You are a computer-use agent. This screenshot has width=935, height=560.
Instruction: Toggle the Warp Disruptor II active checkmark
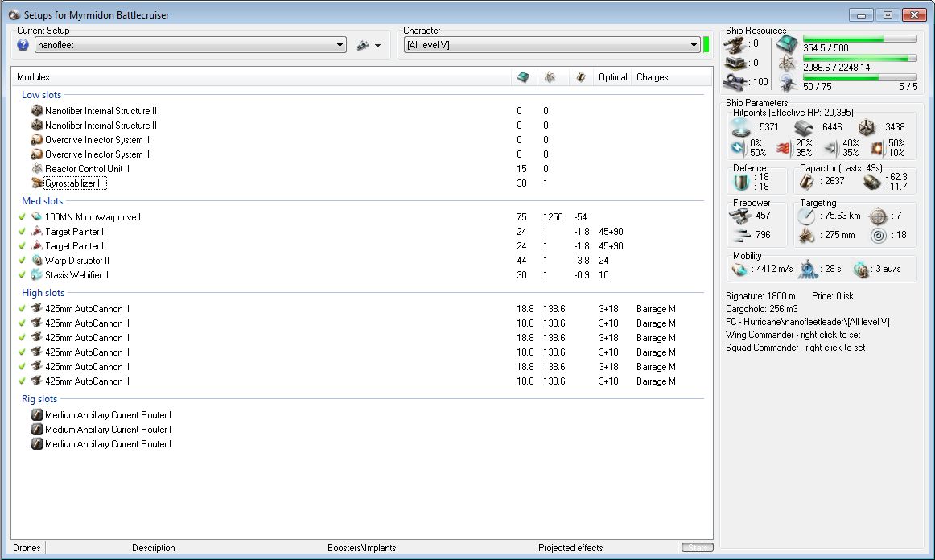tap(22, 261)
